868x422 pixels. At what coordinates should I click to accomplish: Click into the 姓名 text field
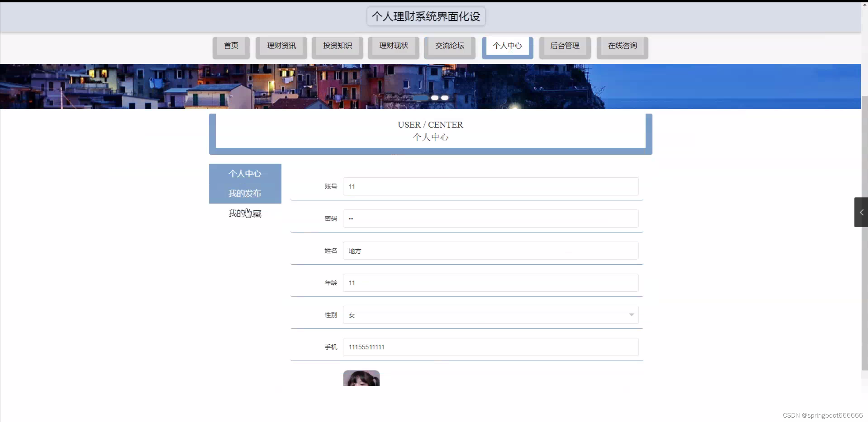(x=490, y=251)
